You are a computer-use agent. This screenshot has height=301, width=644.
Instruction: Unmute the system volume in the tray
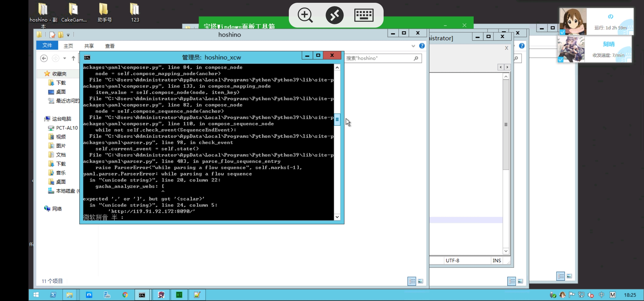point(591,295)
